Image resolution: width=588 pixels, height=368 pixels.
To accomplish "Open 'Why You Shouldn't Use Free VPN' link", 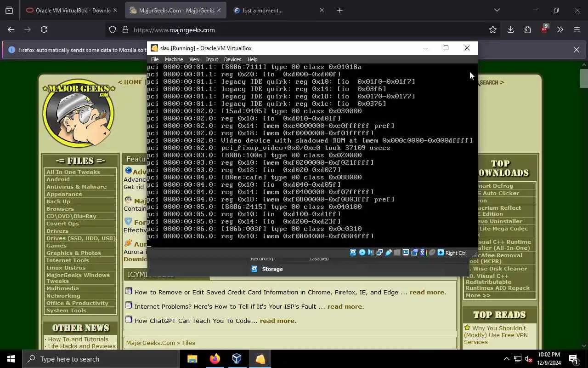I will [x=496, y=335].
